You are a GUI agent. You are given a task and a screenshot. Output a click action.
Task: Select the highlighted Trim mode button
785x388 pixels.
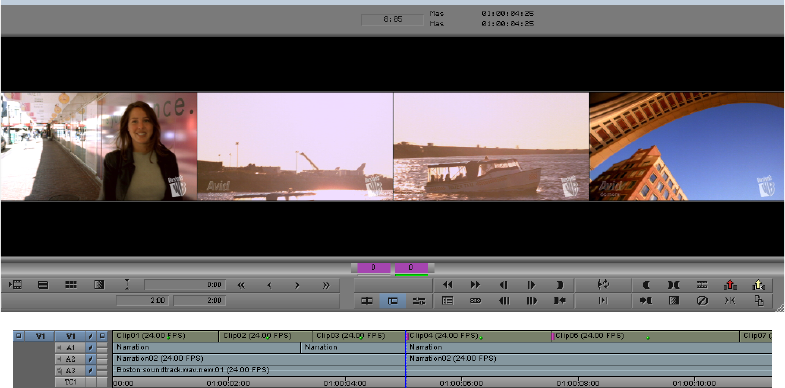tap(393, 301)
